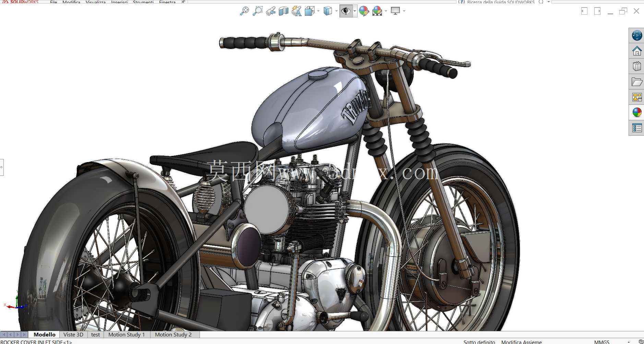Open Dynamic Annotation Views tool
Image resolution: width=644 pixels, height=344 pixels.
[297, 11]
